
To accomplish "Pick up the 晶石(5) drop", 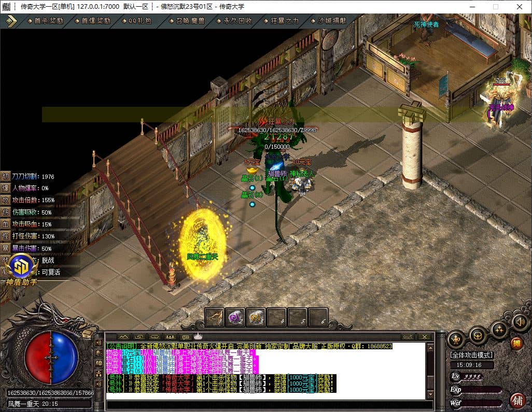I will pos(252,204).
